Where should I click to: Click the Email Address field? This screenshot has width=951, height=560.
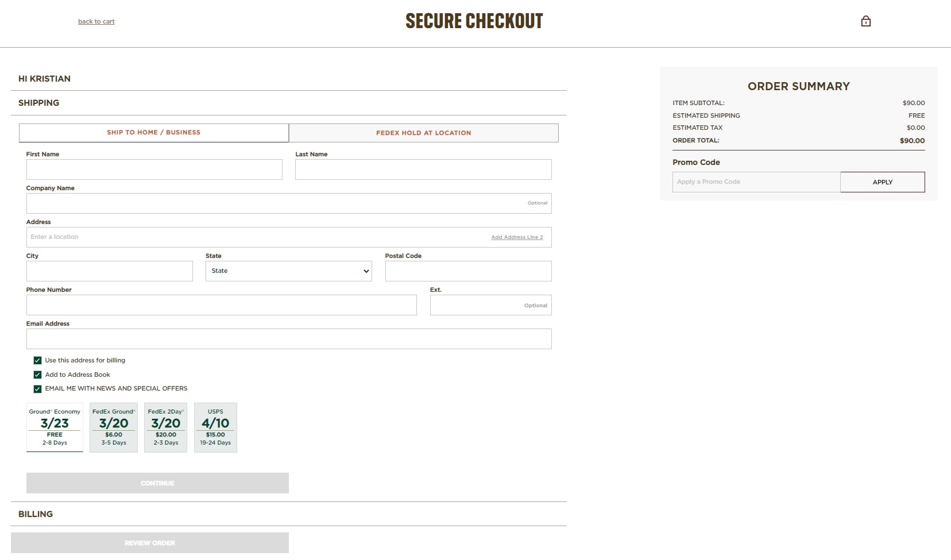point(288,338)
